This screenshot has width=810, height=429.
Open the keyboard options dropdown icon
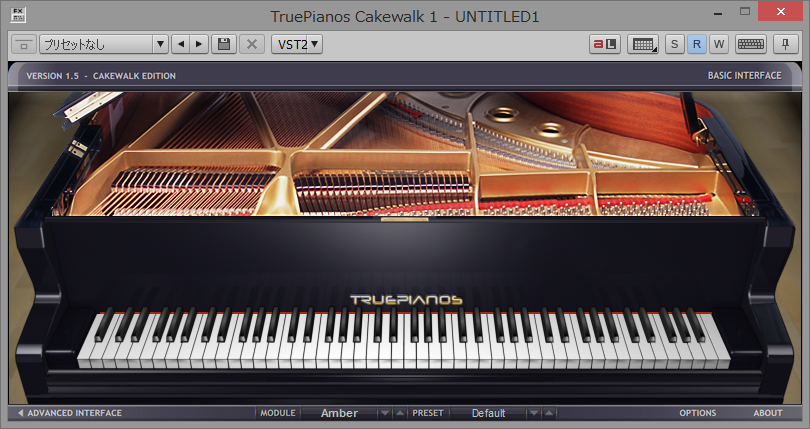tap(643, 44)
